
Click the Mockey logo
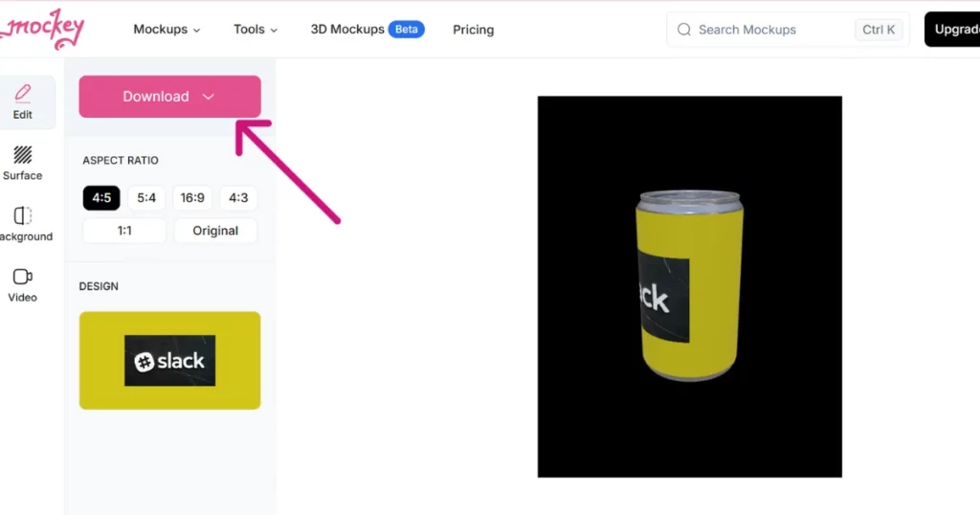[x=42, y=30]
